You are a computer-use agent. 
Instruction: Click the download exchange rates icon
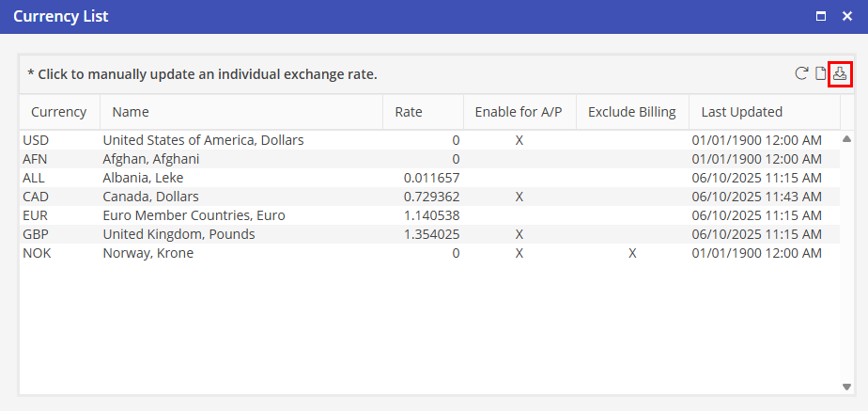841,73
